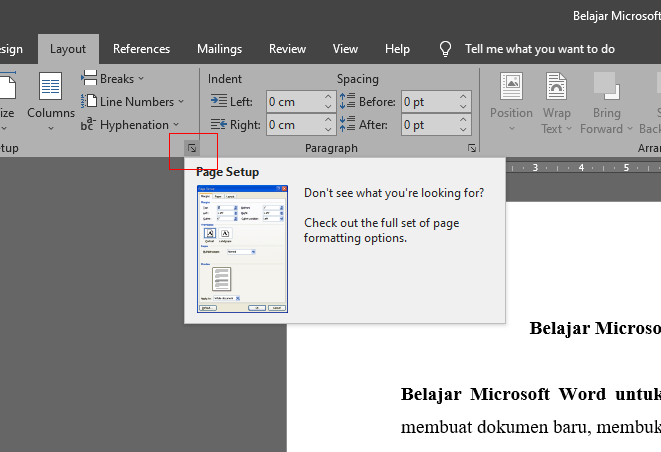Click the Page Setup dialog thumbnail
Image resolution: width=661 pixels, height=452 pixels.
(x=242, y=249)
